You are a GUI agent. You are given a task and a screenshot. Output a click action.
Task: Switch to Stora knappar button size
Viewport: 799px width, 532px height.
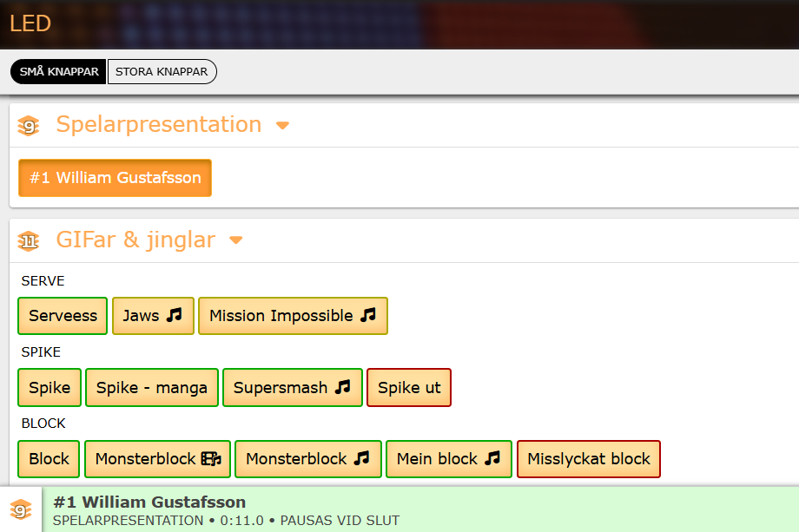click(162, 72)
